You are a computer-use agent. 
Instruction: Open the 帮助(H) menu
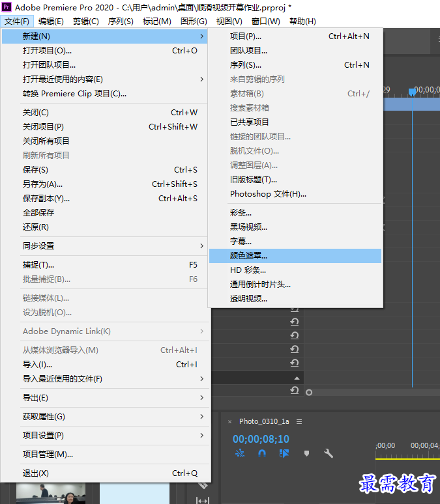pos(302,21)
